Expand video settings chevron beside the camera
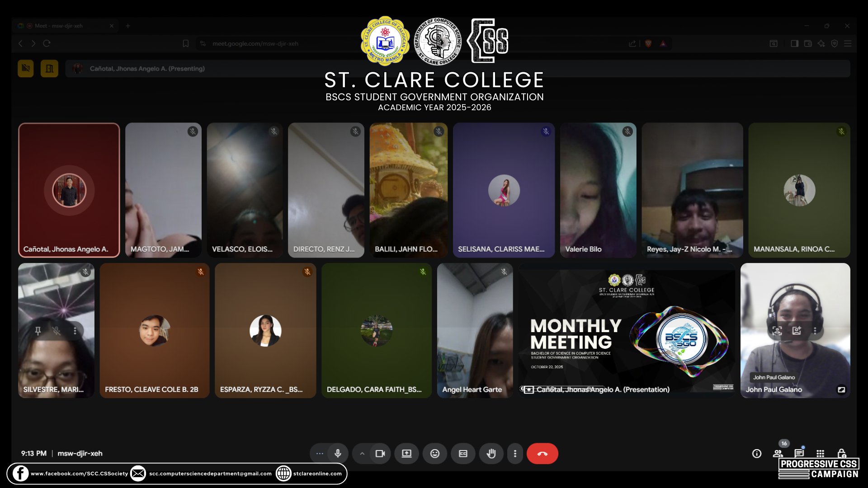 point(362,454)
